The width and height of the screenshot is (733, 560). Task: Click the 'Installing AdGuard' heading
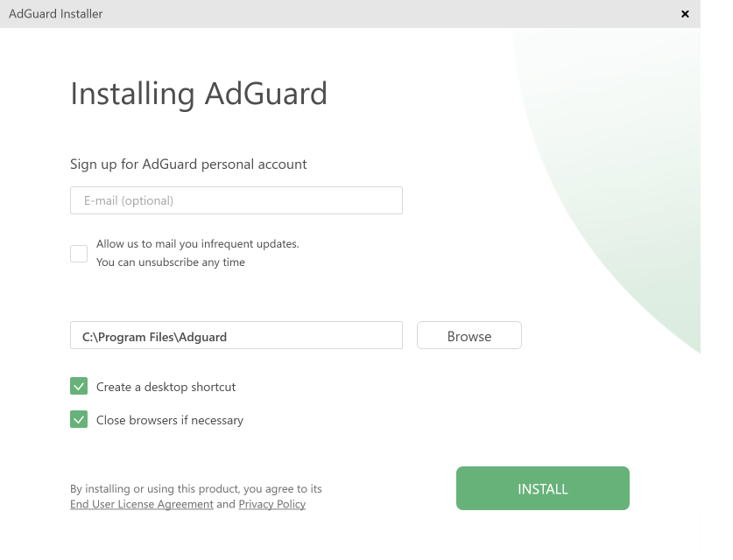[x=198, y=94]
